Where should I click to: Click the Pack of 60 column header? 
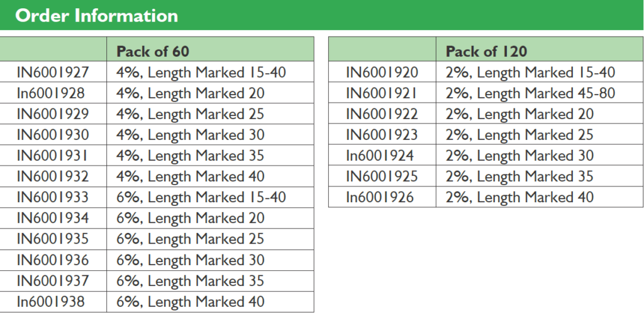pyautogui.click(x=152, y=51)
